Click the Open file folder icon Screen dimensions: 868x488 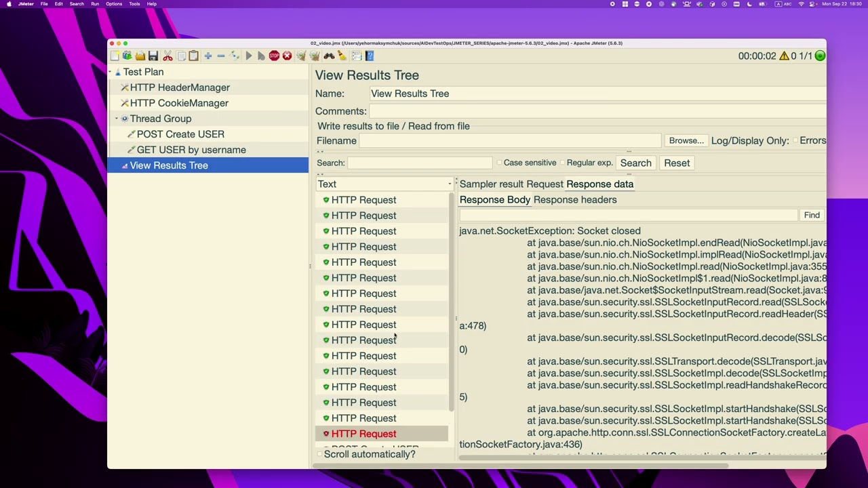click(140, 56)
